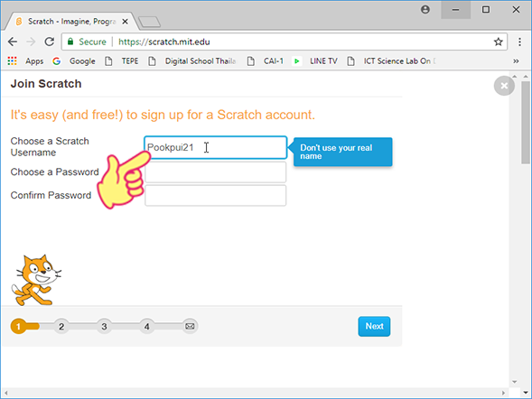Viewport: 532px width, 399px height.
Task: Click the Confirm Password field
Action: (216, 195)
